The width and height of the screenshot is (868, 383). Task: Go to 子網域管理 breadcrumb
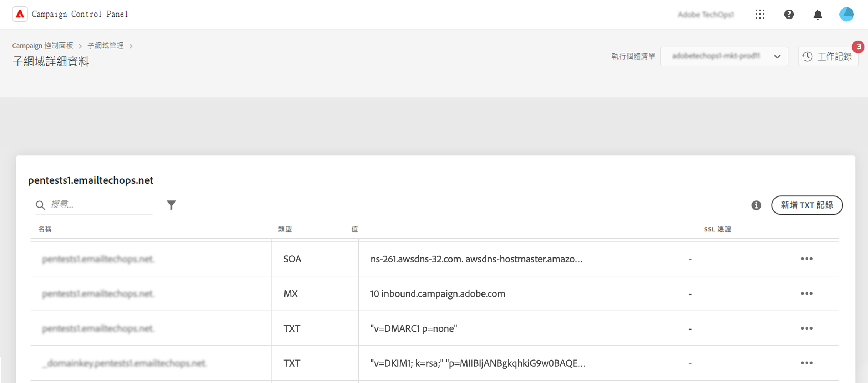point(106,46)
